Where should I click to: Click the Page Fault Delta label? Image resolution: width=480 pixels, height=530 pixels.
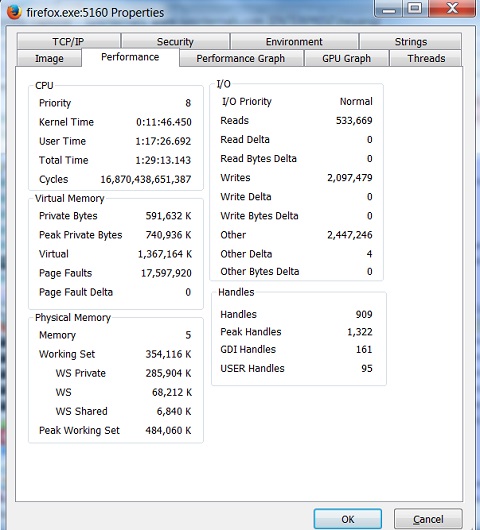tap(76, 292)
